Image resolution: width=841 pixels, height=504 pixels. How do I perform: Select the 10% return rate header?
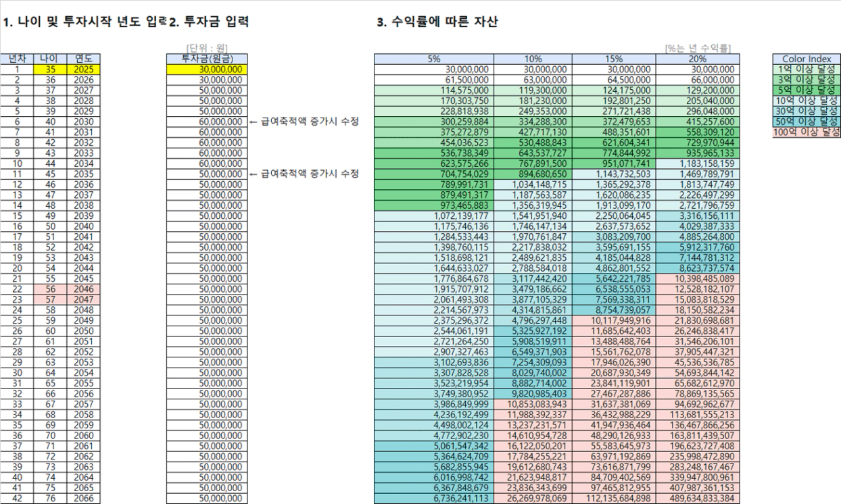(533, 59)
